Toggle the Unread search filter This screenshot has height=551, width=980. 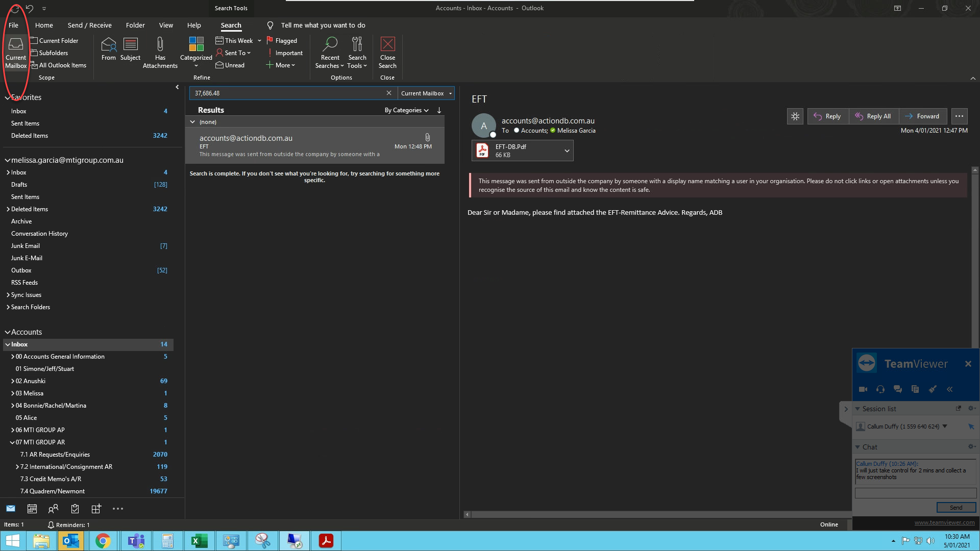(230, 65)
